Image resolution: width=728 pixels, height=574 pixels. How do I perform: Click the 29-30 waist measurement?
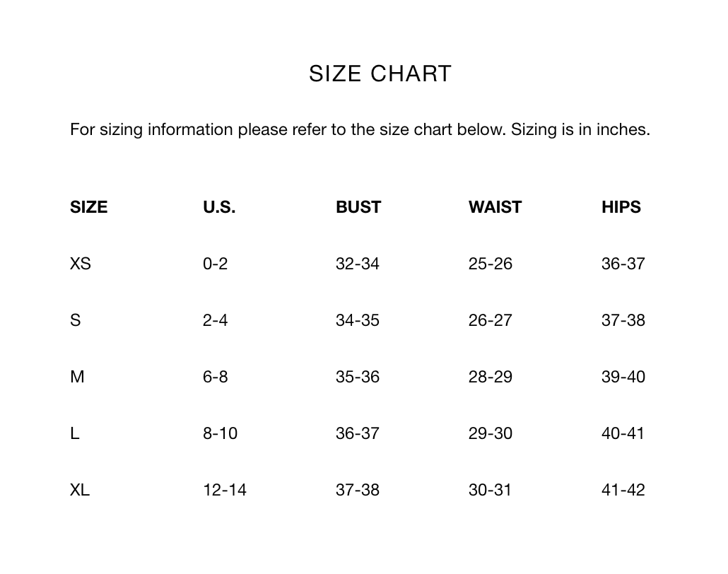[491, 433]
